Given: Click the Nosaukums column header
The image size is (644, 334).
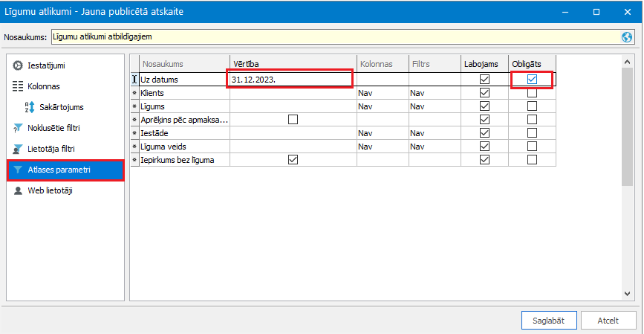Looking at the screenshot, I should point(184,64).
